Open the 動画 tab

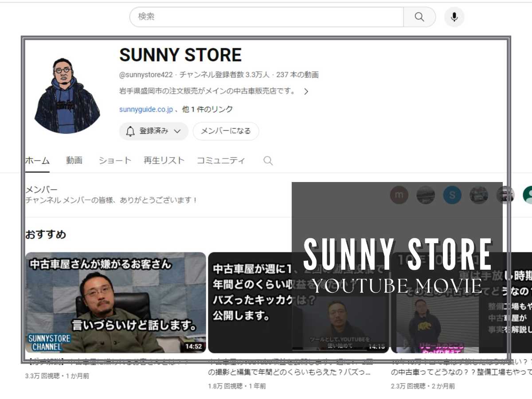coord(74,160)
